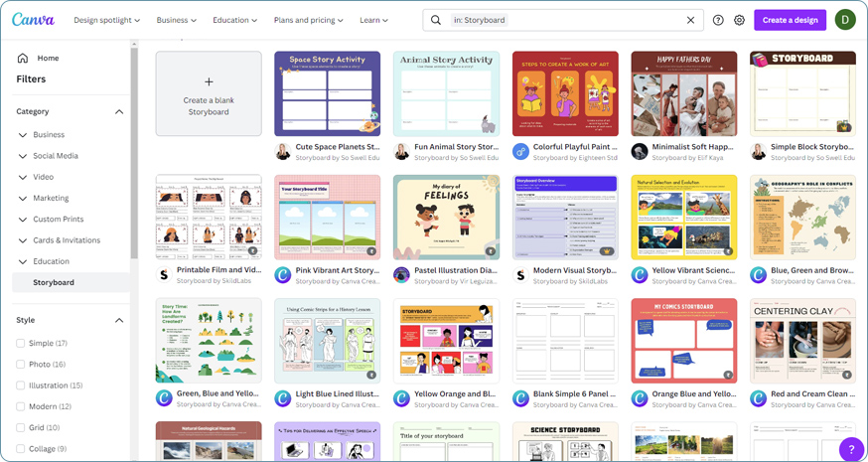
Task: Check the Photo (16) style filter
Action: point(21,365)
